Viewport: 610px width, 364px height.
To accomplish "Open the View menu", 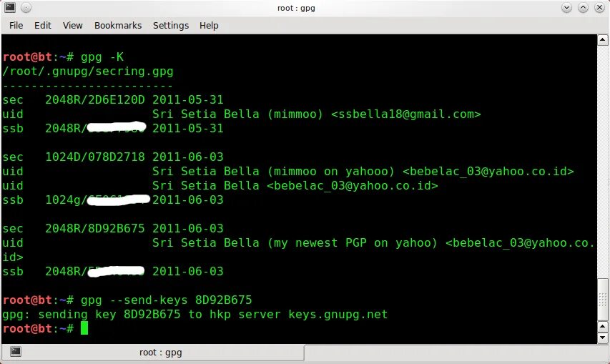I will pyautogui.click(x=73, y=25).
